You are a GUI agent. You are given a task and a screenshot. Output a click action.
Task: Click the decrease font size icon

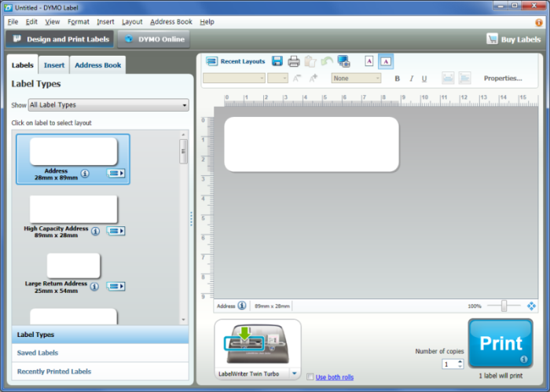(x=297, y=79)
